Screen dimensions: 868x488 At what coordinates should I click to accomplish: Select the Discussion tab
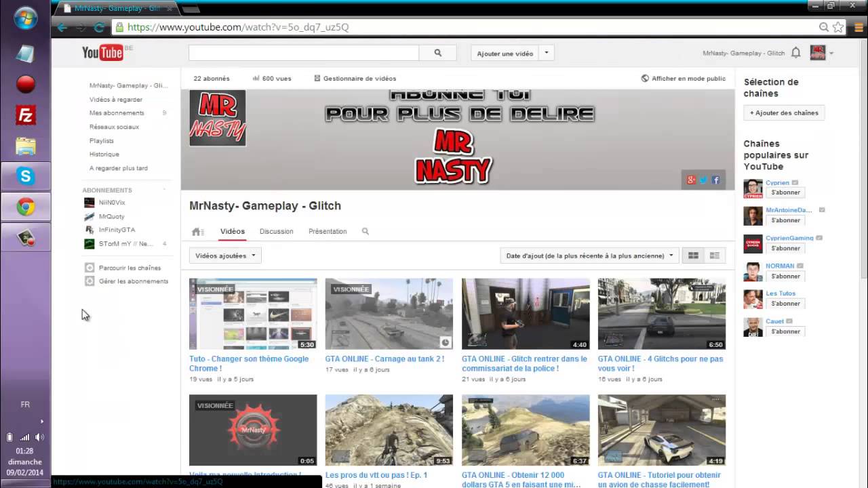point(277,231)
